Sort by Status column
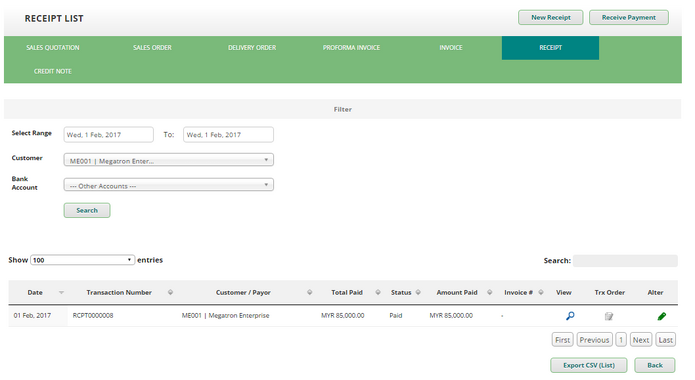 tap(418, 292)
